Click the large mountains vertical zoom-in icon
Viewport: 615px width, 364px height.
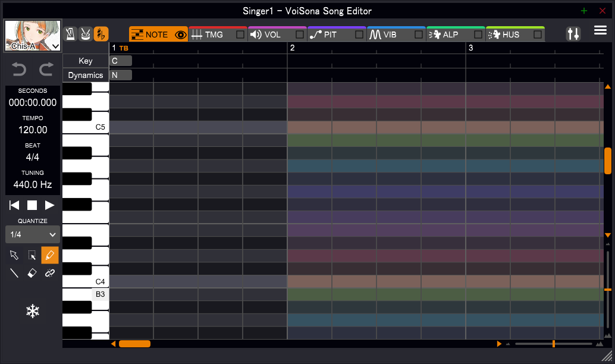click(608, 335)
